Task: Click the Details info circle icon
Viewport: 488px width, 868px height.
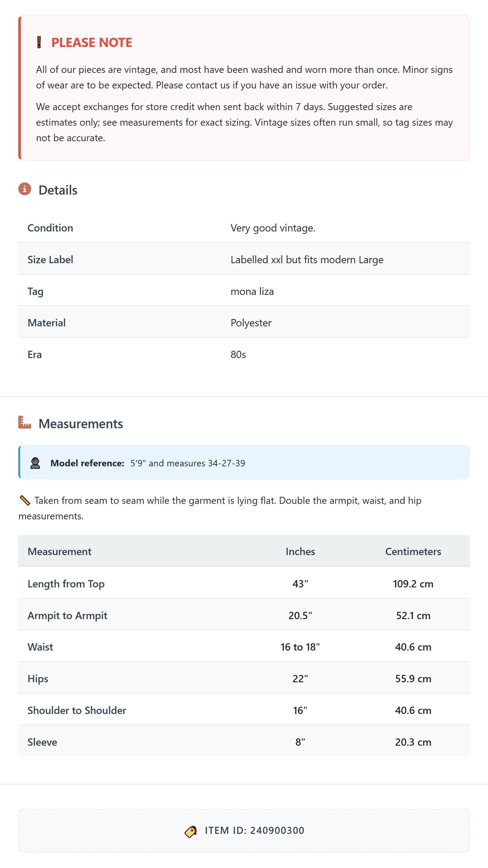Action: click(25, 189)
